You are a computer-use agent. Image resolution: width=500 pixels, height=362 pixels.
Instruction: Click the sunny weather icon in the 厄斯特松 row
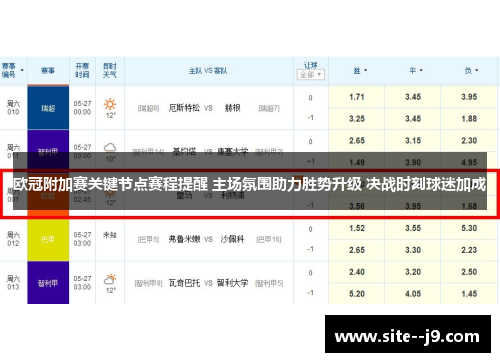pos(110,104)
